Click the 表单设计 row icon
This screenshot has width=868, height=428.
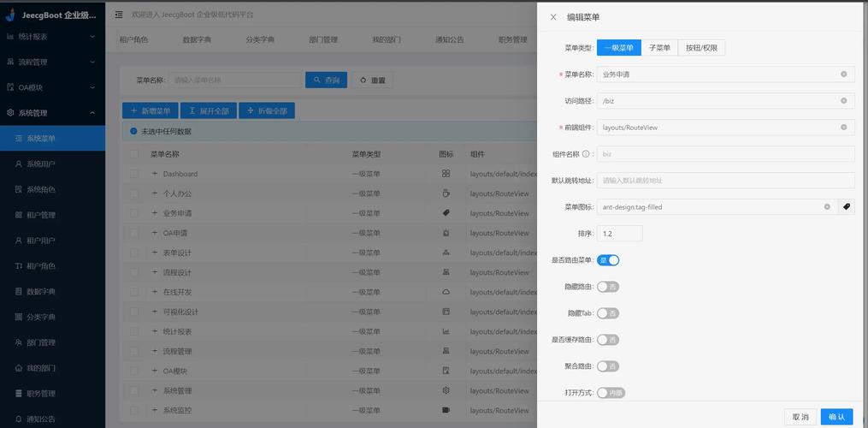tap(446, 253)
